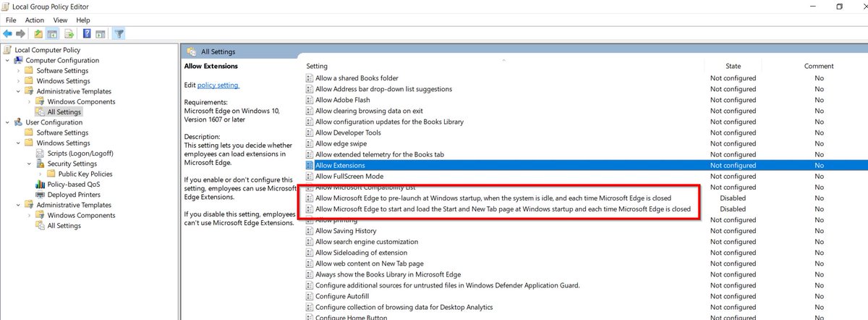Select 'Allow clearing browsing data on exit'
This screenshot has height=320, width=868.
[369, 111]
